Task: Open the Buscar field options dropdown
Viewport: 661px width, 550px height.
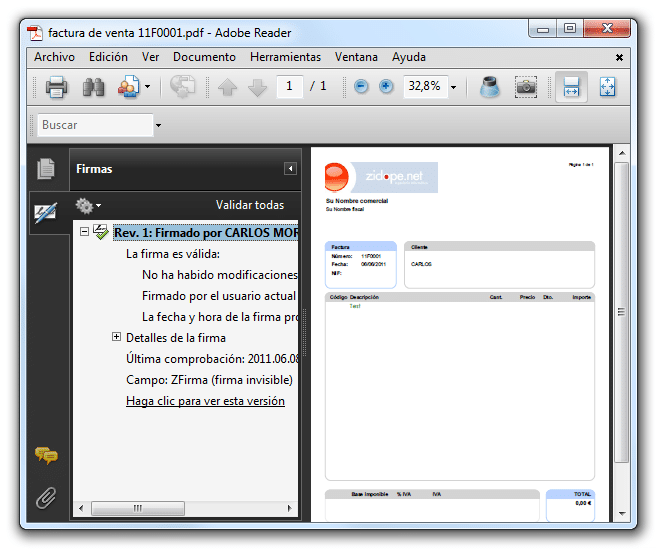Action: pyautogui.click(x=159, y=125)
